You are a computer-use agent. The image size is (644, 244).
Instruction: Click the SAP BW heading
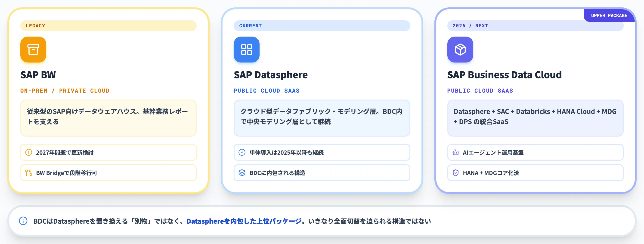[38, 75]
